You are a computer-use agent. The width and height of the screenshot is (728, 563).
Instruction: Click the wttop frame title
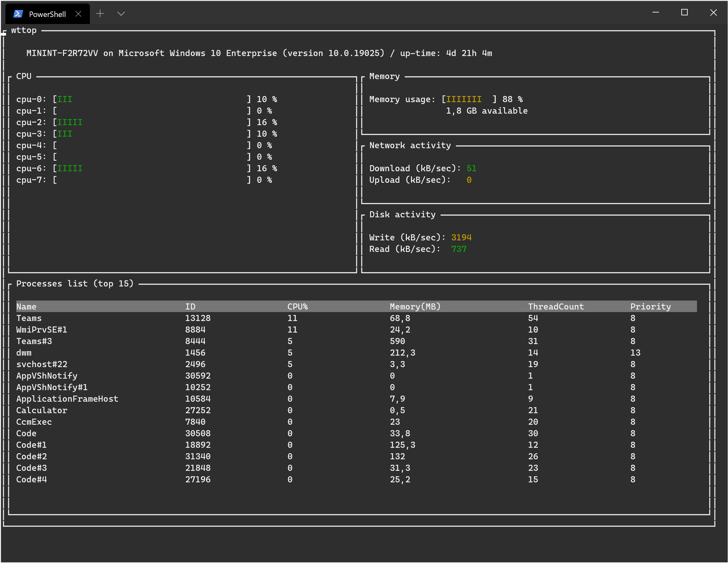[24, 30]
